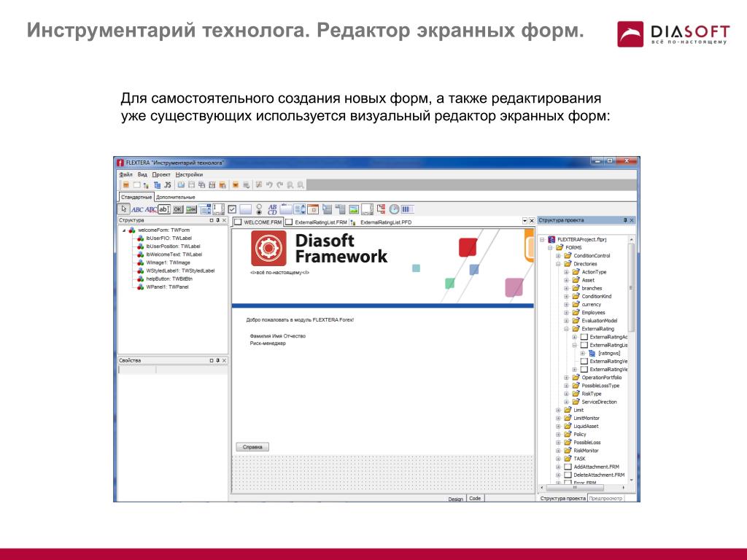
Task: Select the arrow pointer tool in component palette
Action: pos(124,209)
